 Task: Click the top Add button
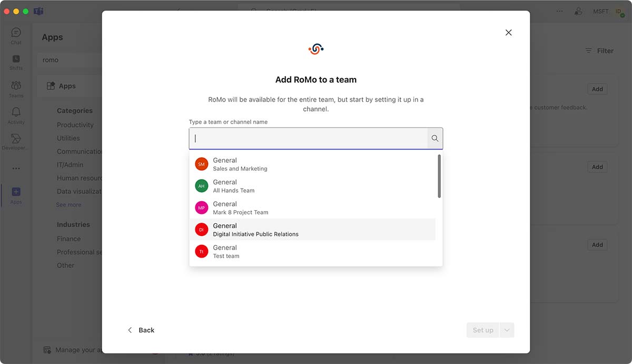pos(597,89)
